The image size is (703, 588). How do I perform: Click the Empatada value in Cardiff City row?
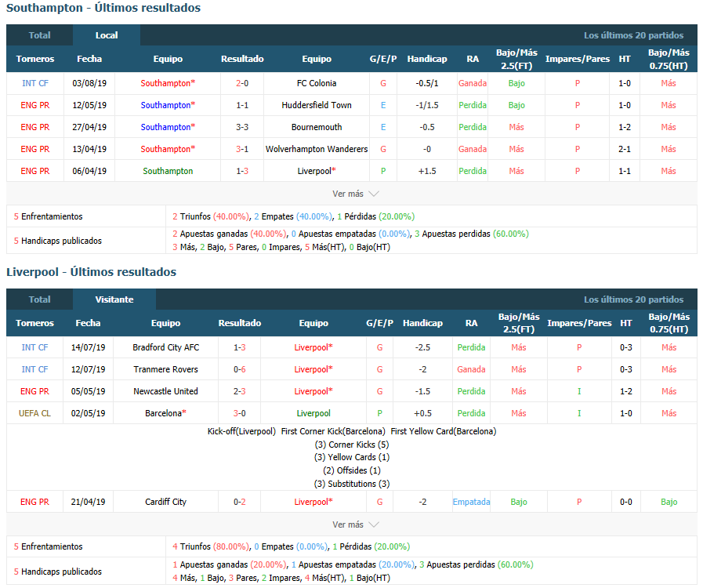[x=471, y=502]
